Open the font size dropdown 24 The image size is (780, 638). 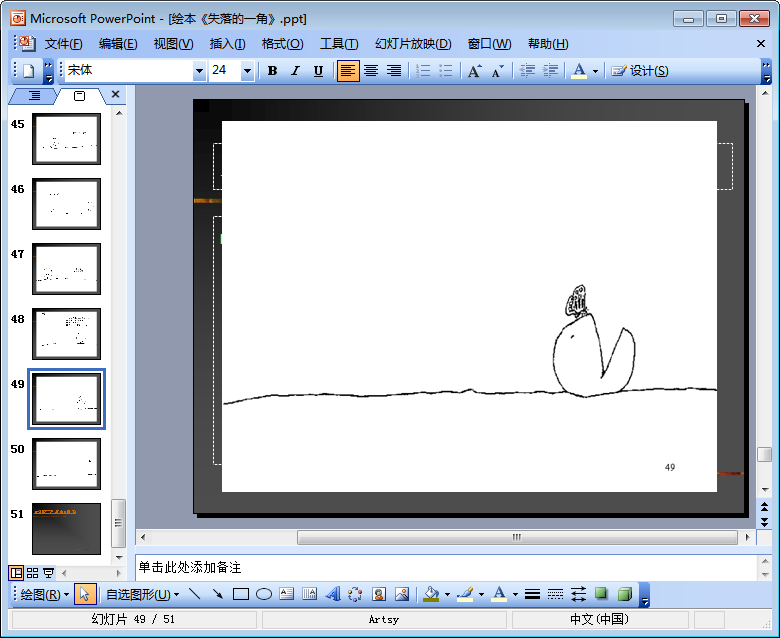[247, 71]
